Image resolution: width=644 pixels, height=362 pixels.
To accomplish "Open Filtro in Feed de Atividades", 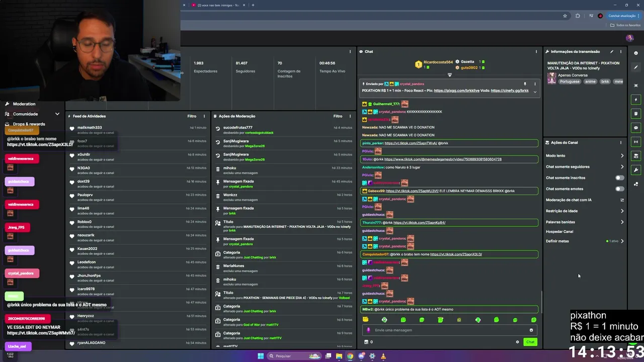I will click(x=192, y=116).
